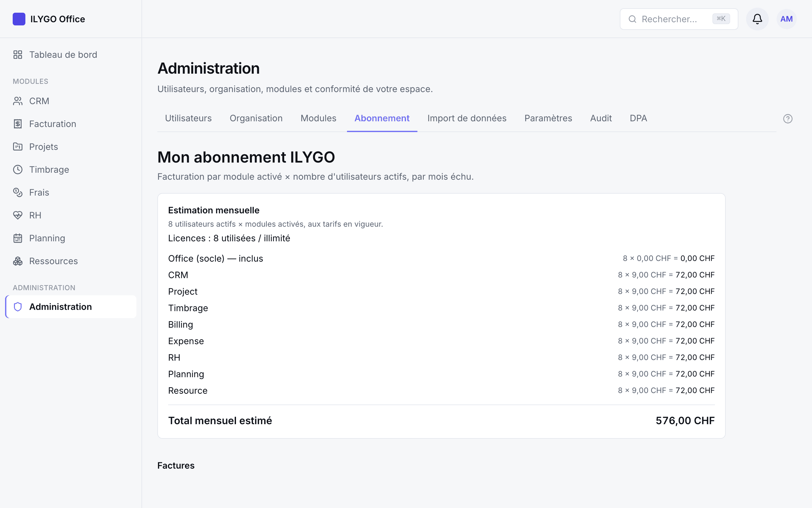Image resolution: width=812 pixels, height=508 pixels.
Task: Click the Mon abonnement ILYGO heading
Action: [x=246, y=157]
